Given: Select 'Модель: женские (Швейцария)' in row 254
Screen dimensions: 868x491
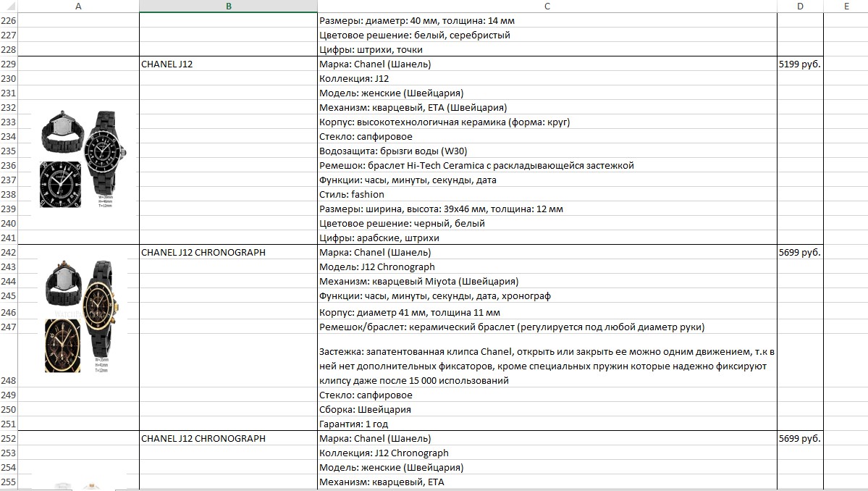Looking at the screenshot, I should coord(547,467).
